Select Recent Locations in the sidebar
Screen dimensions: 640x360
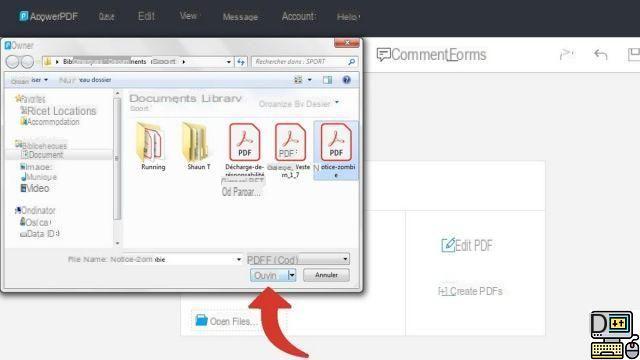(x=58, y=111)
